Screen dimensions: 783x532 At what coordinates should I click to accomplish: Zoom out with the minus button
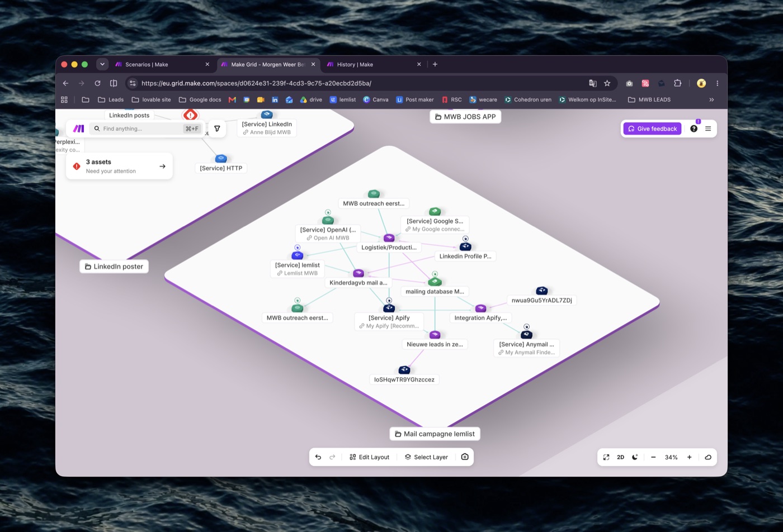[653, 457]
